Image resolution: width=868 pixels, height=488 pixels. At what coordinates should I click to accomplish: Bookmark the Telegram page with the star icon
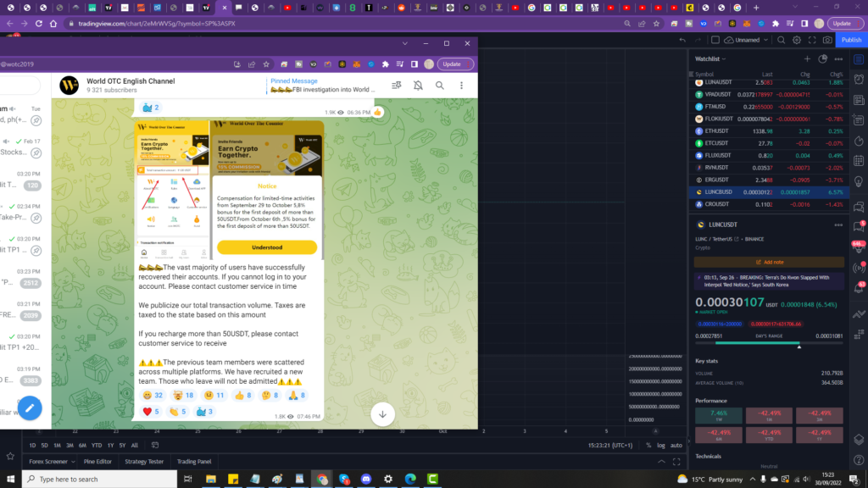point(266,64)
